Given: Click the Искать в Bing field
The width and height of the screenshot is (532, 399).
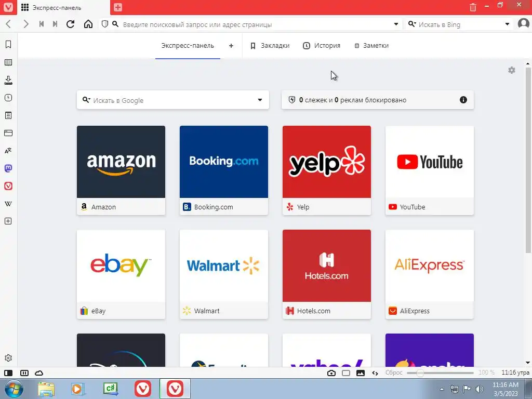Looking at the screenshot, I should (x=459, y=24).
